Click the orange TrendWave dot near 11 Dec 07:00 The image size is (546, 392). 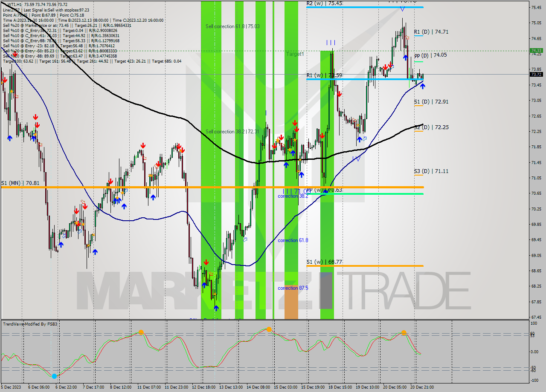[141, 332]
